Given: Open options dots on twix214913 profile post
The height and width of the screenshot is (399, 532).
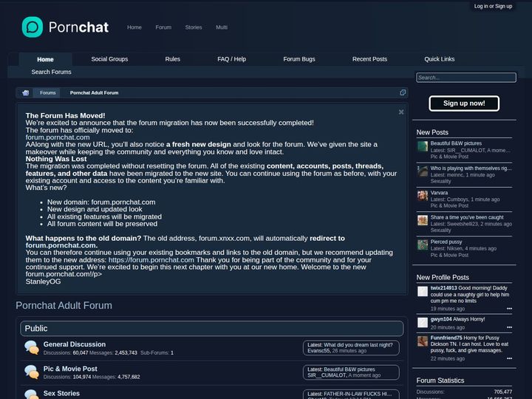Looking at the screenshot, I should coord(509,309).
